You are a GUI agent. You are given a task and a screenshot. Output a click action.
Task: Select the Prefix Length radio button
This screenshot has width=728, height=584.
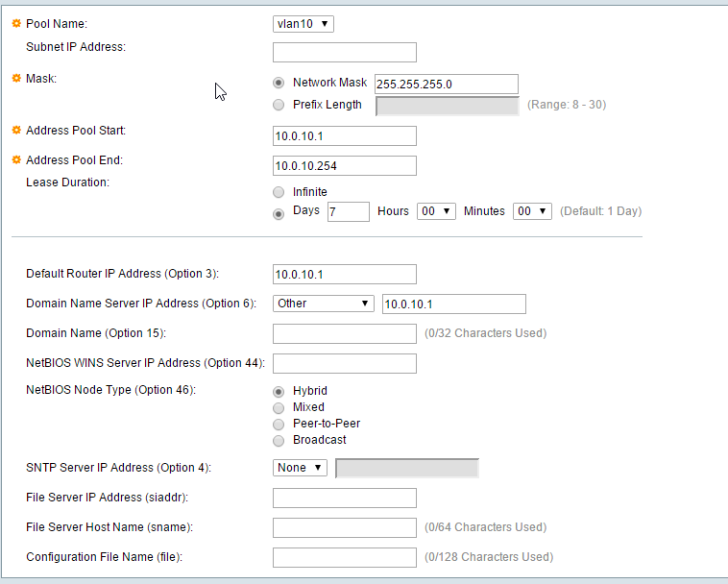[x=279, y=105]
